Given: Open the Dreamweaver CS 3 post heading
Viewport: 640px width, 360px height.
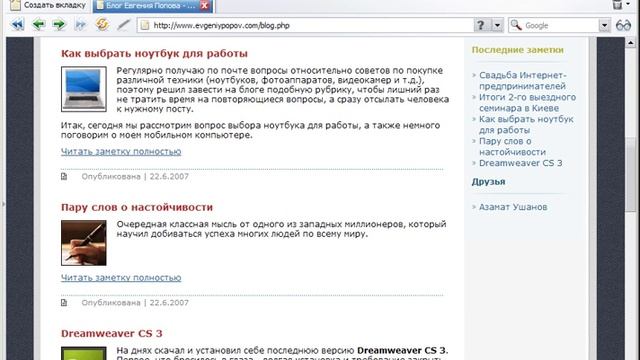Looking at the screenshot, I should pos(111,333).
